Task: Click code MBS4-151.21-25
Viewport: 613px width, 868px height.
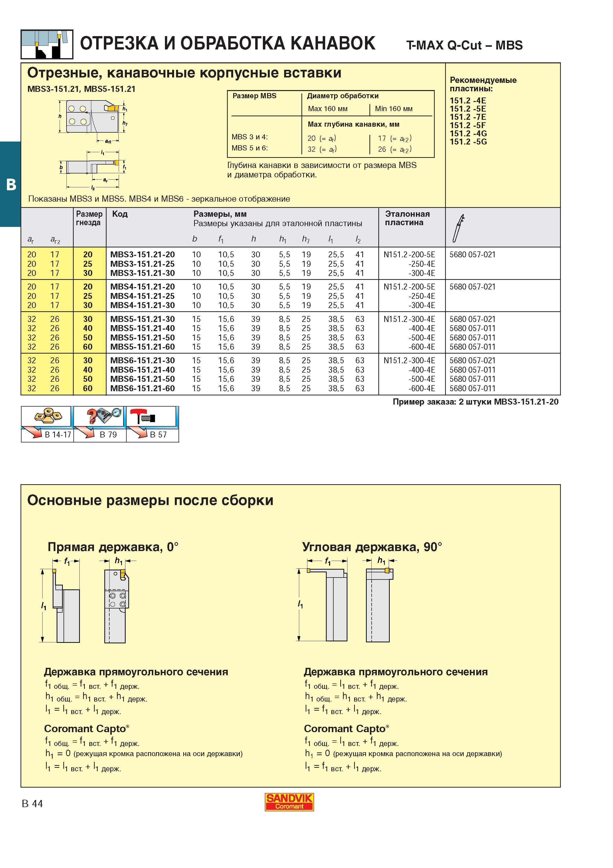Action: tap(142, 296)
